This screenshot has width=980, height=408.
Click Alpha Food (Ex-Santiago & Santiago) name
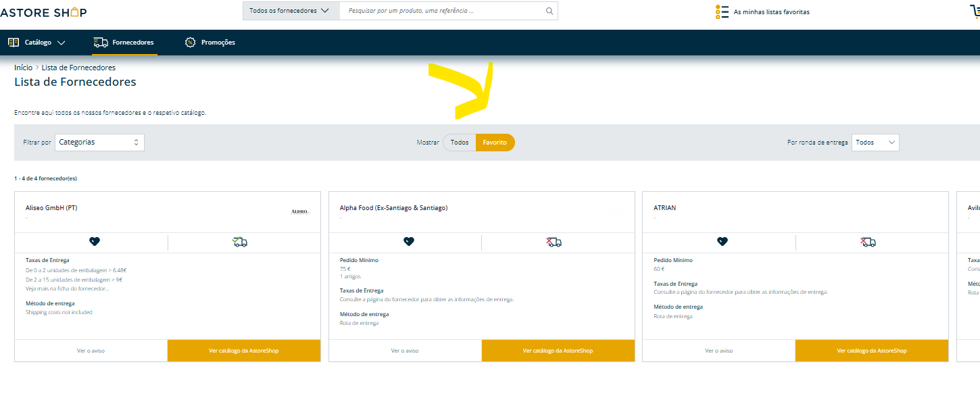[x=393, y=208]
